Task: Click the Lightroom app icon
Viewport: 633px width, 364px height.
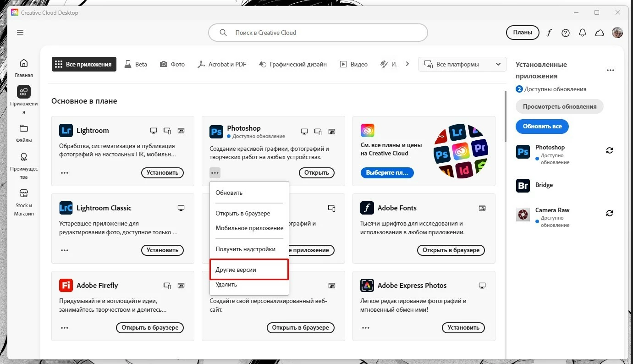Action: click(66, 131)
